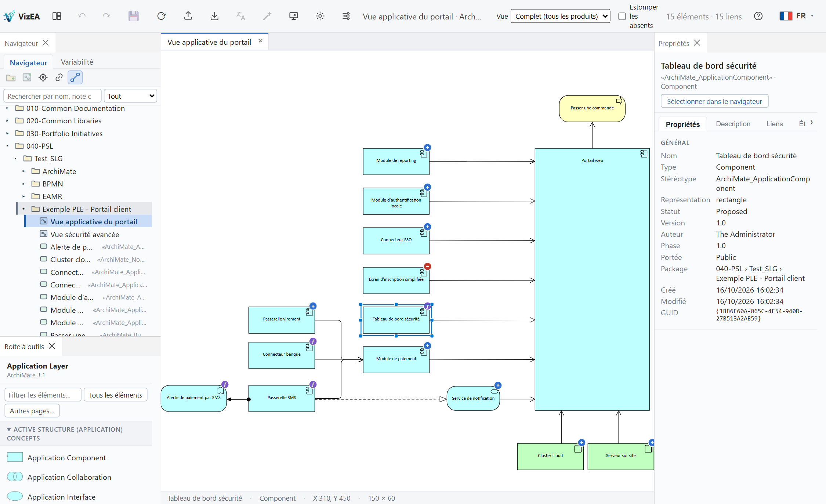Click the save floppy disk icon
This screenshot has width=826, height=504.
[134, 16]
